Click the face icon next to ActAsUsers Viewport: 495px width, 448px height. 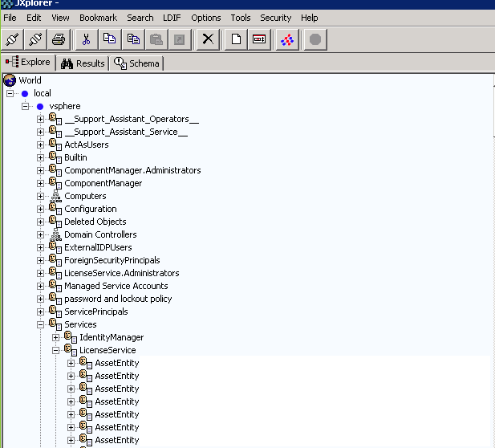click(55, 145)
